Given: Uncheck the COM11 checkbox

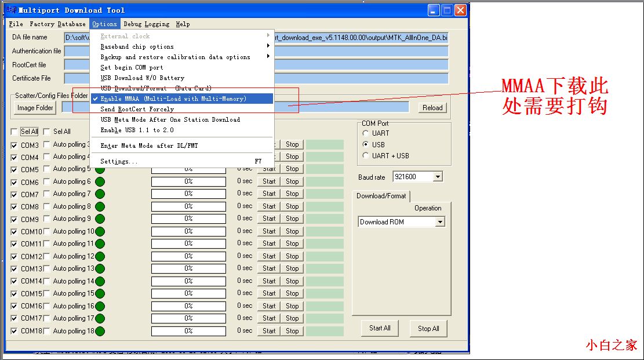Looking at the screenshot, I should (14, 244).
